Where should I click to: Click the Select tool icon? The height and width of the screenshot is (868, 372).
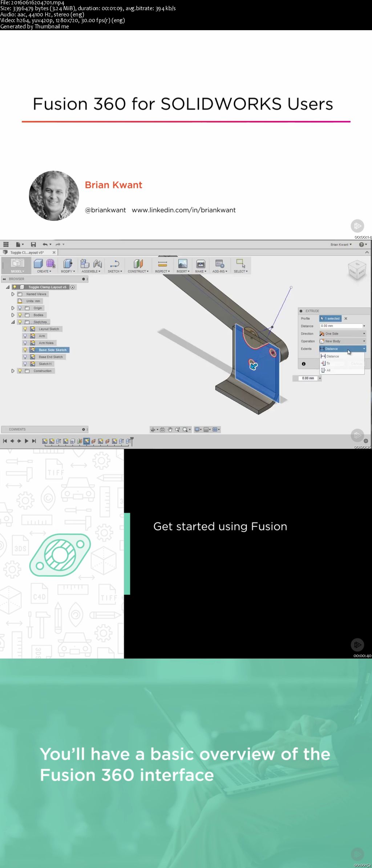click(x=240, y=264)
